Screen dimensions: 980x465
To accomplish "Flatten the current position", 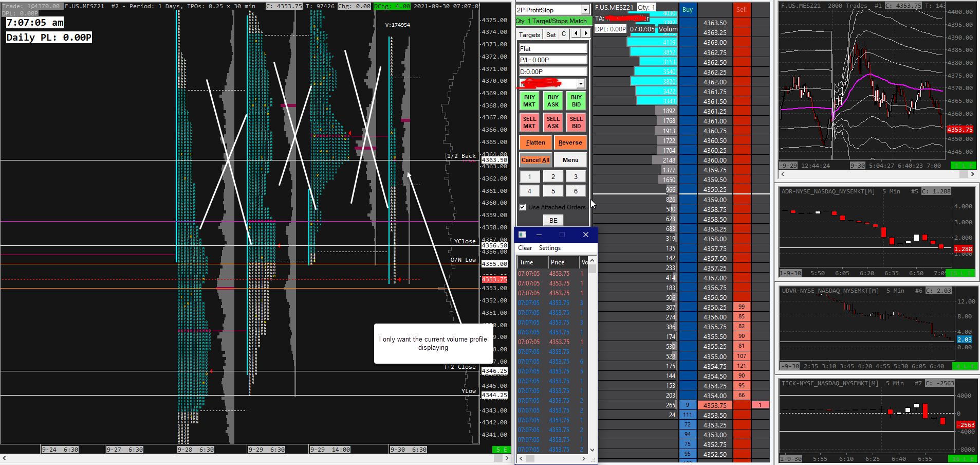I will tap(535, 142).
